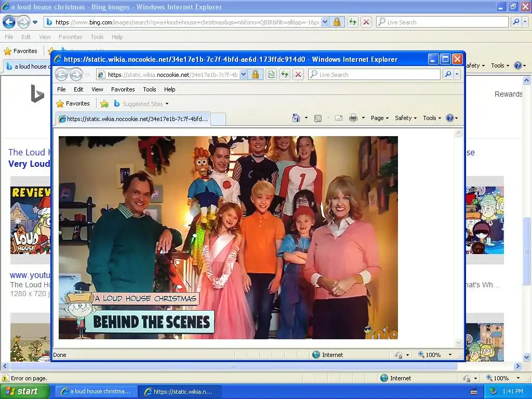
Task: Click the Bing logo on the background page
Action: [x=37, y=94]
